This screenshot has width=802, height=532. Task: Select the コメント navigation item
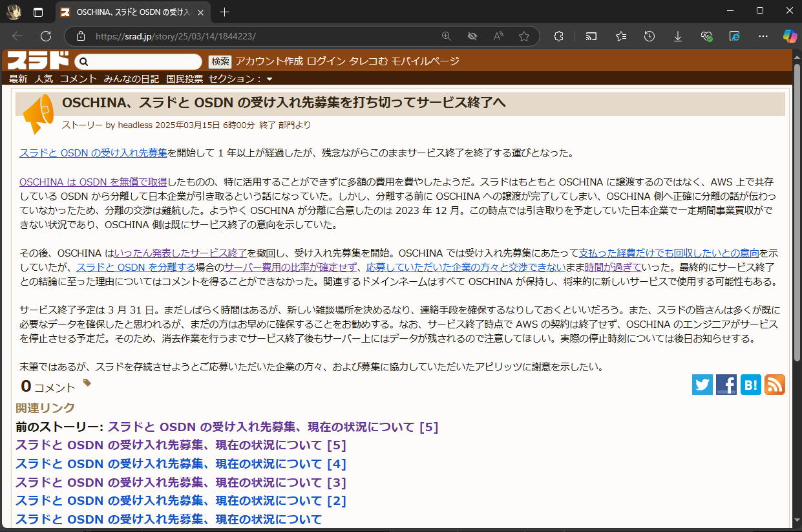pos(78,78)
